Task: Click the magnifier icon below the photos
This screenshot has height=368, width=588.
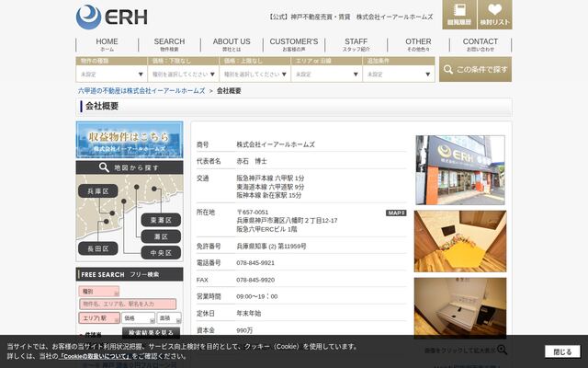Action: pyautogui.click(x=502, y=350)
